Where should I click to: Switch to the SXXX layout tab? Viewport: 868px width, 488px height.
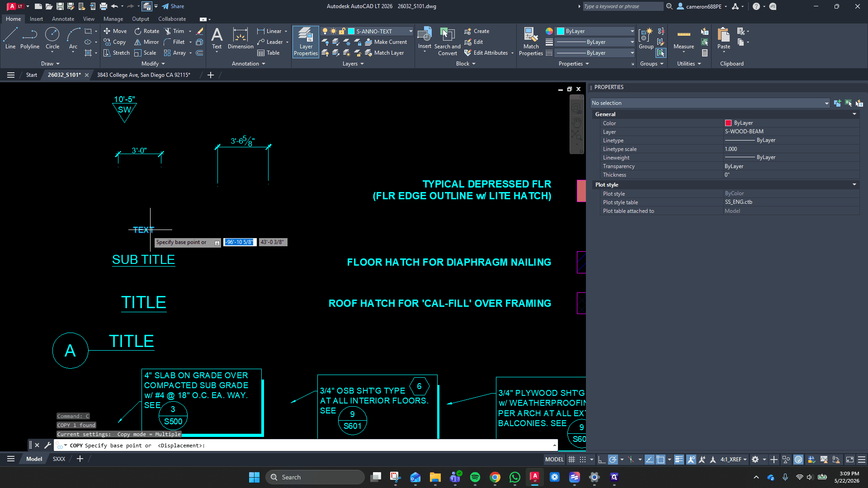point(59,459)
